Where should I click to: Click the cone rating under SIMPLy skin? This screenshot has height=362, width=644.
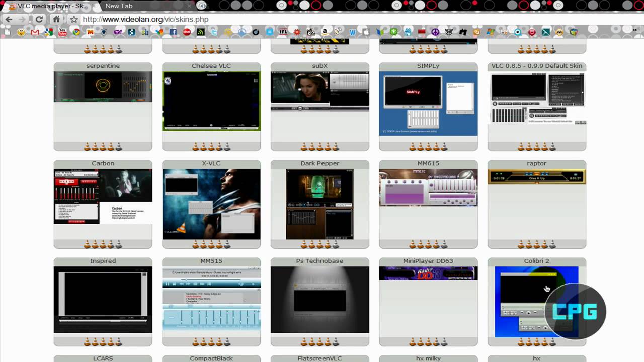428,147
